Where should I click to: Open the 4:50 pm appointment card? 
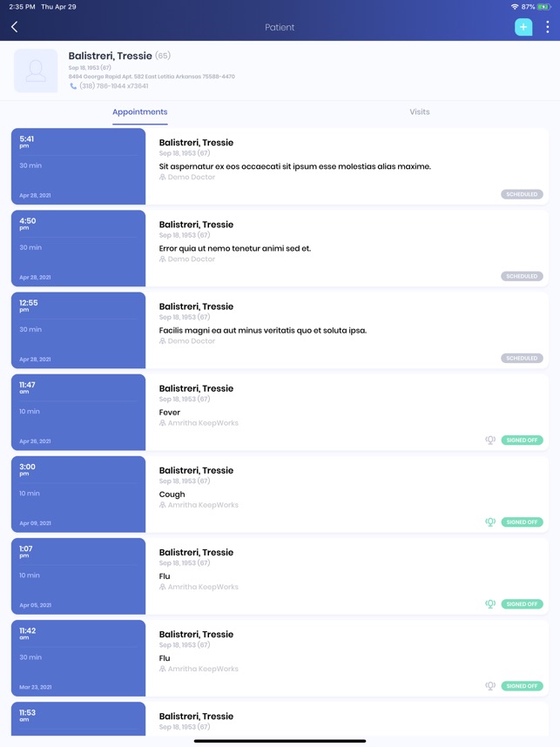280,248
